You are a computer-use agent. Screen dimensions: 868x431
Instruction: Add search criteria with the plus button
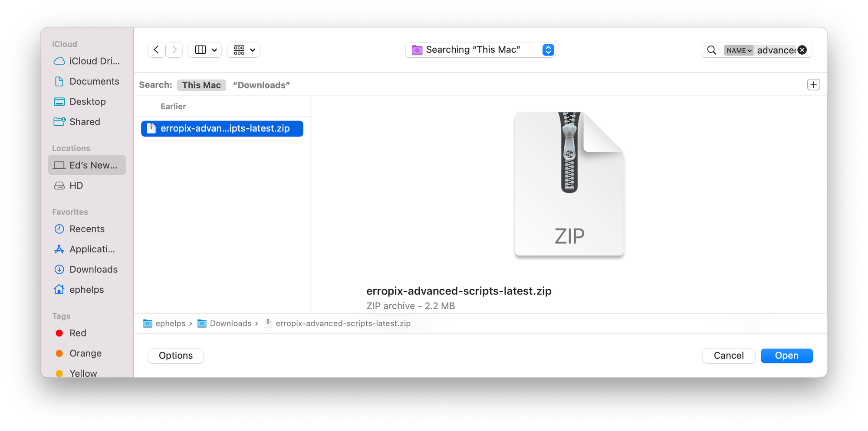coord(813,85)
